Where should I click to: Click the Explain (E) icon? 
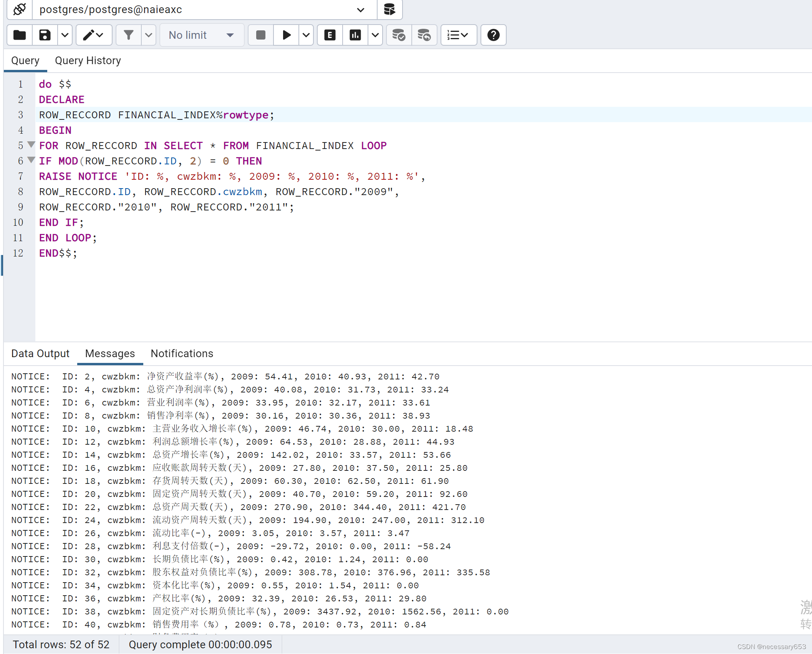[x=330, y=35]
